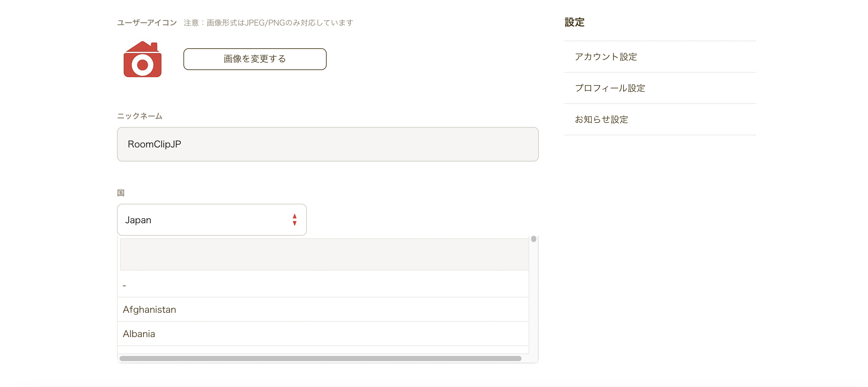Click the 画像を変更する button
Viewport: 868px width, 387px height.
coord(255,59)
